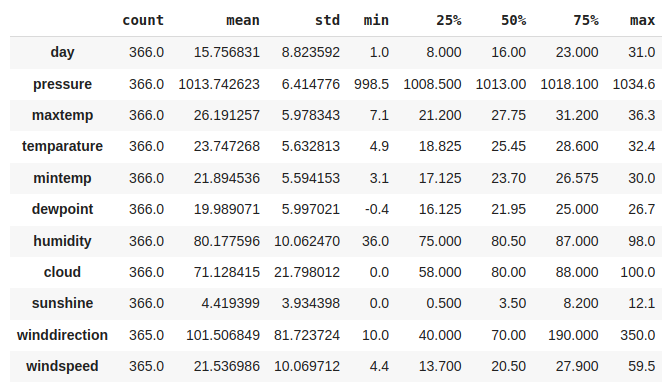Click the min column header

[376, 20]
